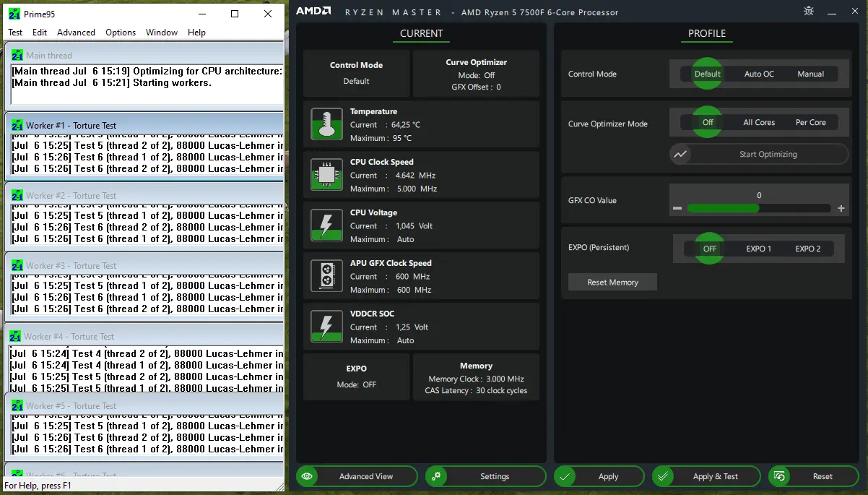This screenshot has width=868, height=495.
Task: Click the Curve Optimizer 'GFX Offset : 0' text
Action: [x=476, y=87]
